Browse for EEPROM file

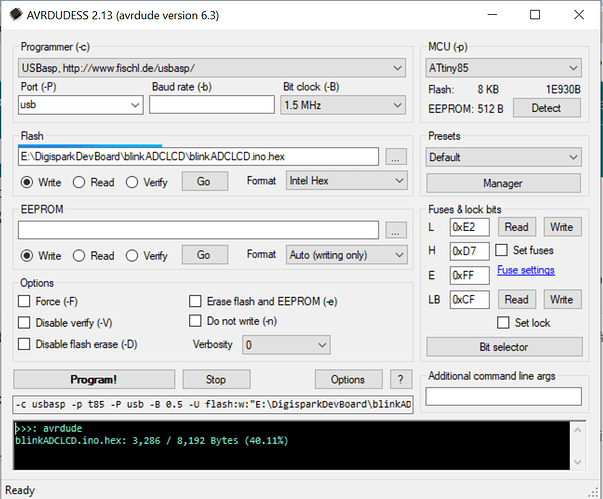[x=396, y=230]
